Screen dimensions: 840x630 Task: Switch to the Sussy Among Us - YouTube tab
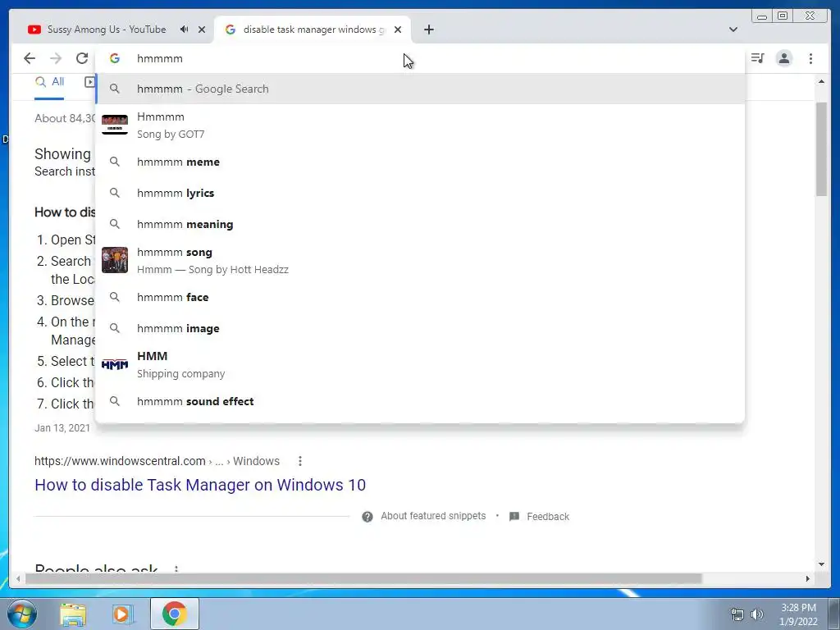point(107,30)
